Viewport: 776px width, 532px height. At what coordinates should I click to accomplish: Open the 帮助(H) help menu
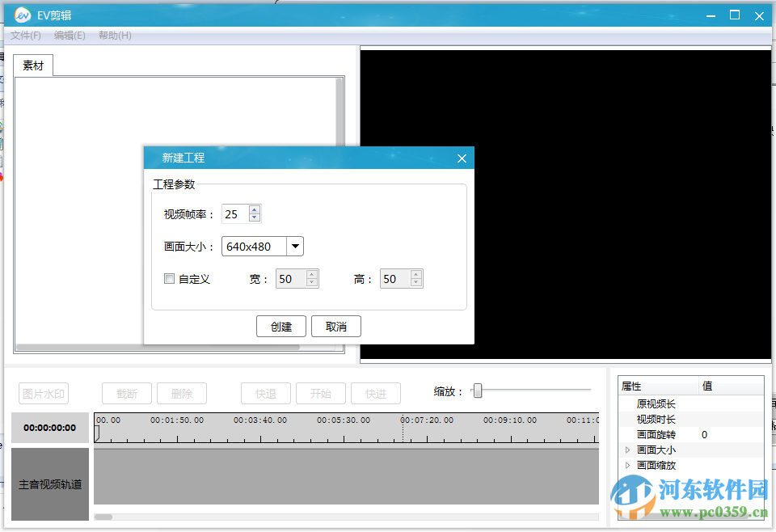(115, 36)
